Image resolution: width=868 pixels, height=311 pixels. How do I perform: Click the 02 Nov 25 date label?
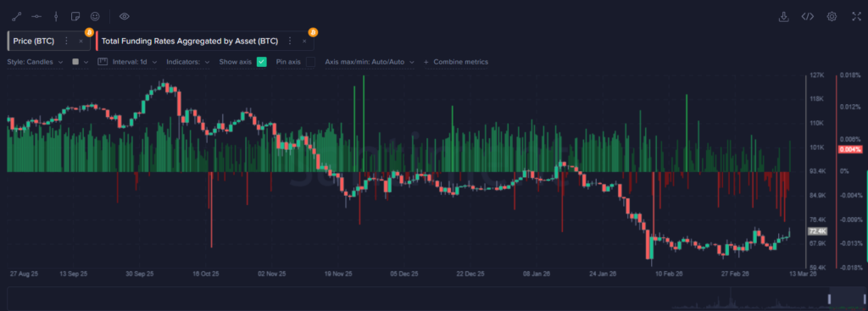coord(272,274)
